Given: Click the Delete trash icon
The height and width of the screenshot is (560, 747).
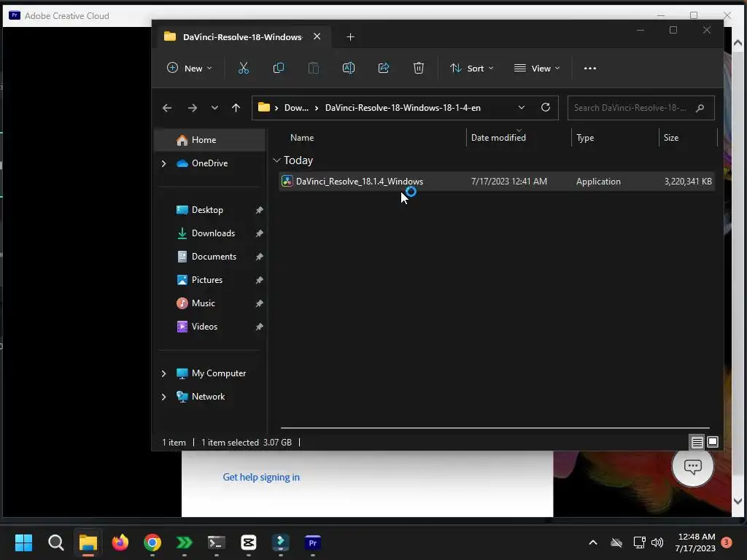Looking at the screenshot, I should [418, 68].
